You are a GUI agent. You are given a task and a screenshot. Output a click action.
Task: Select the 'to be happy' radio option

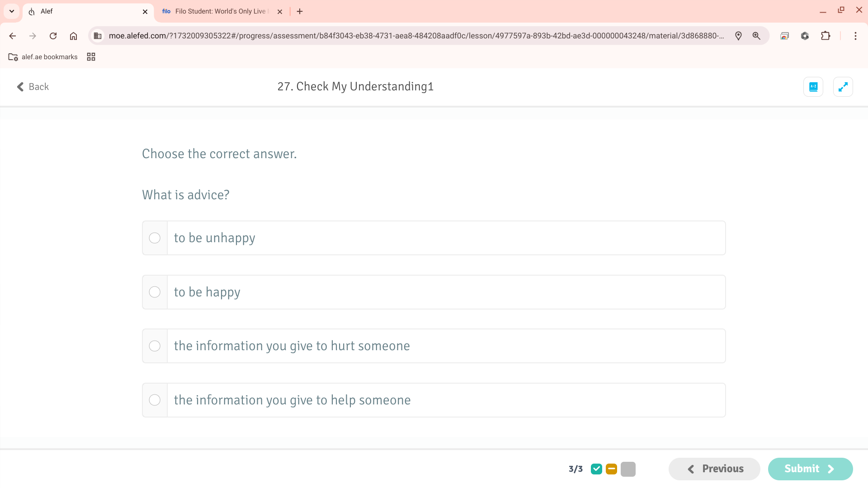click(155, 292)
